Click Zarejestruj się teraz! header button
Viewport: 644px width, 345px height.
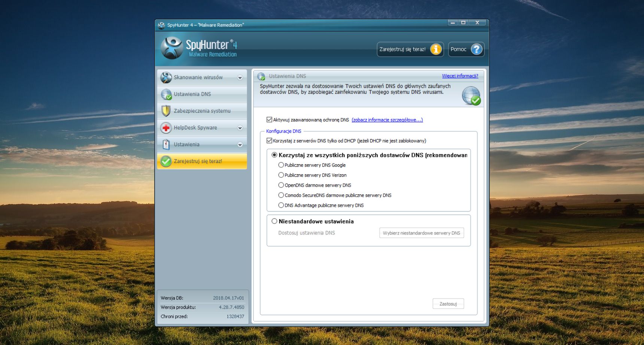(x=410, y=49)
